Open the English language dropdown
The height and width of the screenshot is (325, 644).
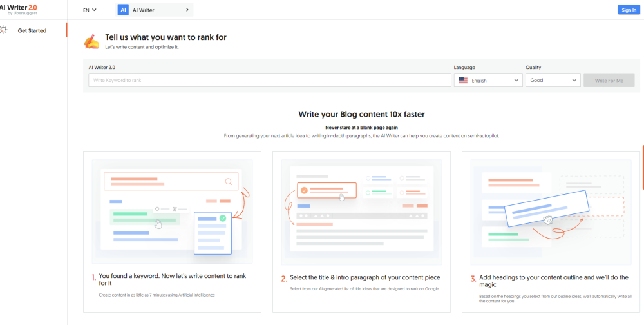[x=488, y=80]
